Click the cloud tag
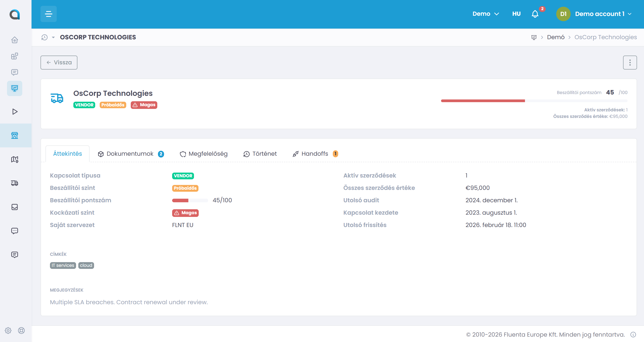The width and height of the screenshot is (644, 342). pyautogui.click(x=86, y=265)
